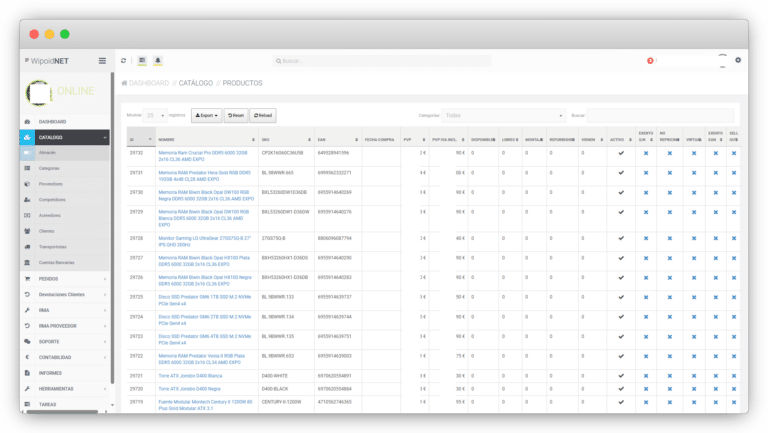Go to Dashboard breadcrumb link
Screen dimensions: 768x433
(x=149, y=83)
